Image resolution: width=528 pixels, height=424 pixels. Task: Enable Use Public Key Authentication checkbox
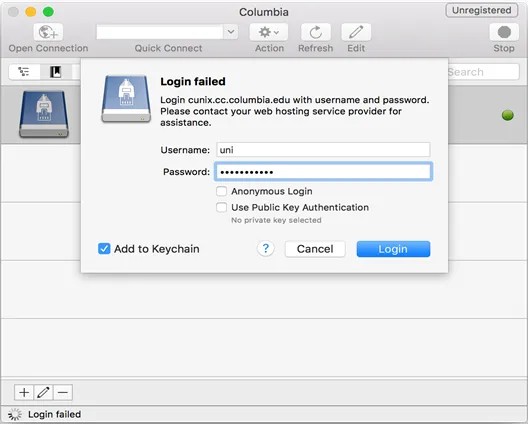pyautogui.click(x=221, y=207)
